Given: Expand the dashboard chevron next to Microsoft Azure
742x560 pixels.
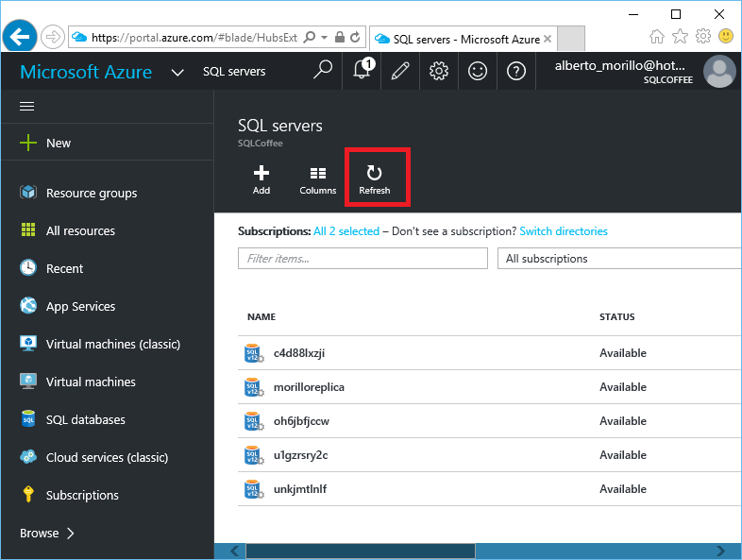Looking at the screenshot, I should click(x=177, y=73).
